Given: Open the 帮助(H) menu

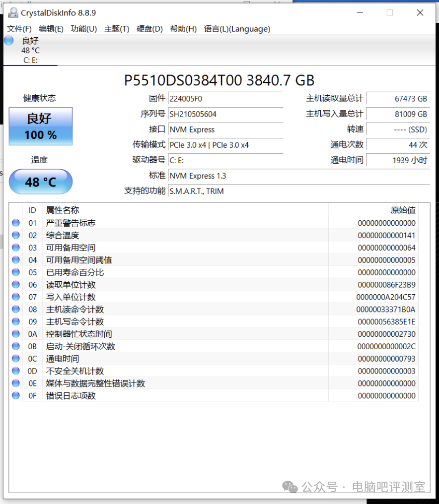Looking at the screenshot, I should (183, 29).
